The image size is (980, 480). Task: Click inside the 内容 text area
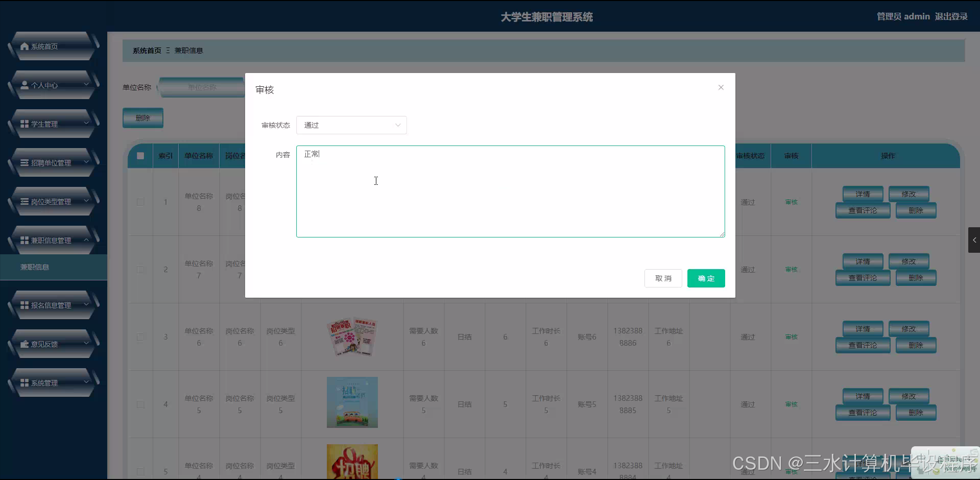(510, 191)
